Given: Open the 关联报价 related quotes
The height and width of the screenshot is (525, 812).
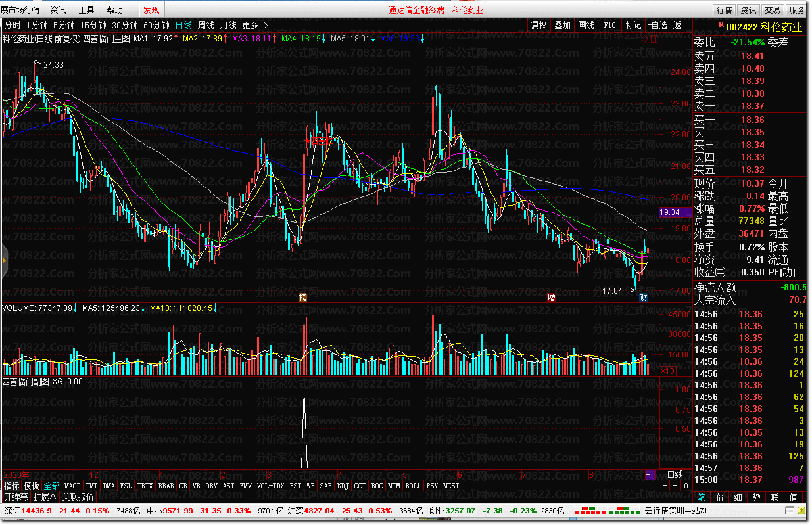Looking at the screenshot, I should click(78, 497).
